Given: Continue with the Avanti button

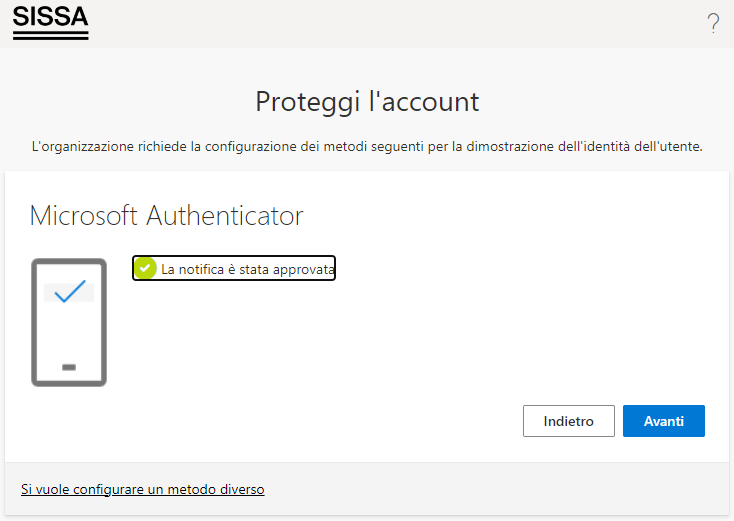Looking at the screenshot, I should (663, 421).
